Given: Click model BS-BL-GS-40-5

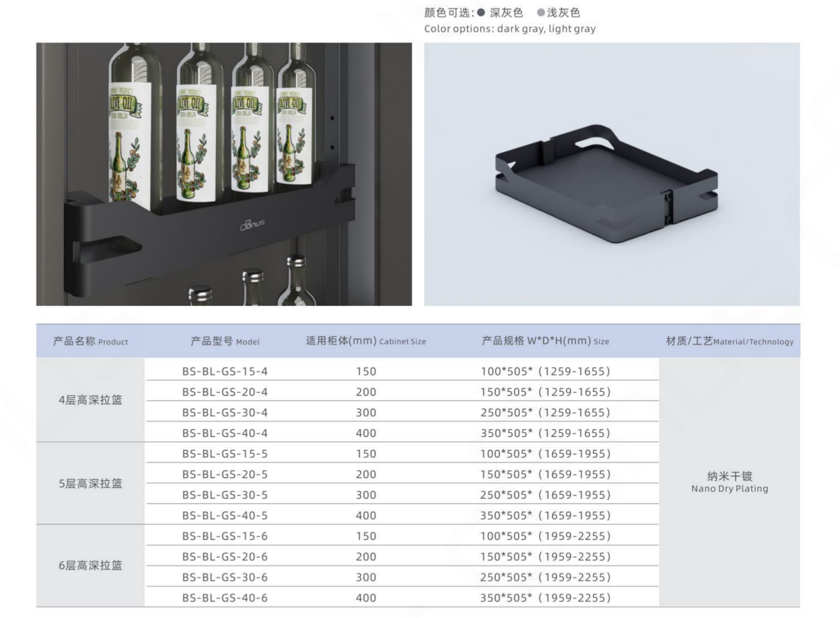Looking at the screenshot, I should [x=225, y=516].
